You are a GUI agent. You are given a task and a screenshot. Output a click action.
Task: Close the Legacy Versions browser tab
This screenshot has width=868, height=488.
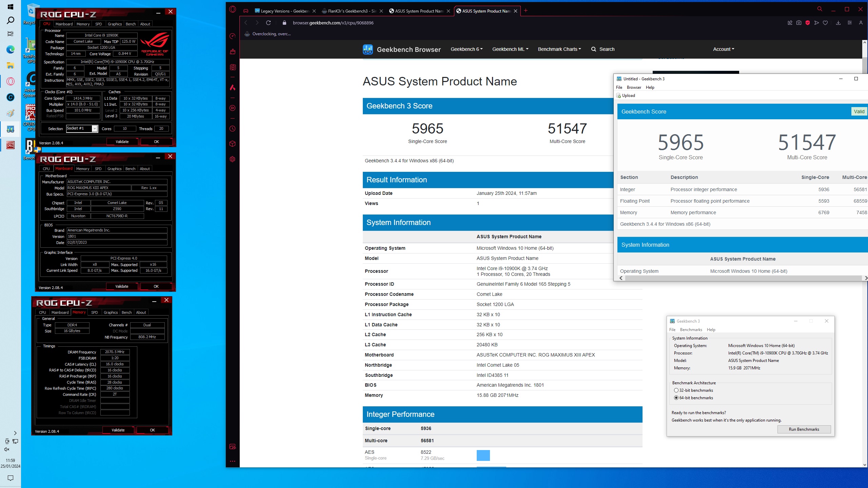pyautogui.click(x=314, y=11)
